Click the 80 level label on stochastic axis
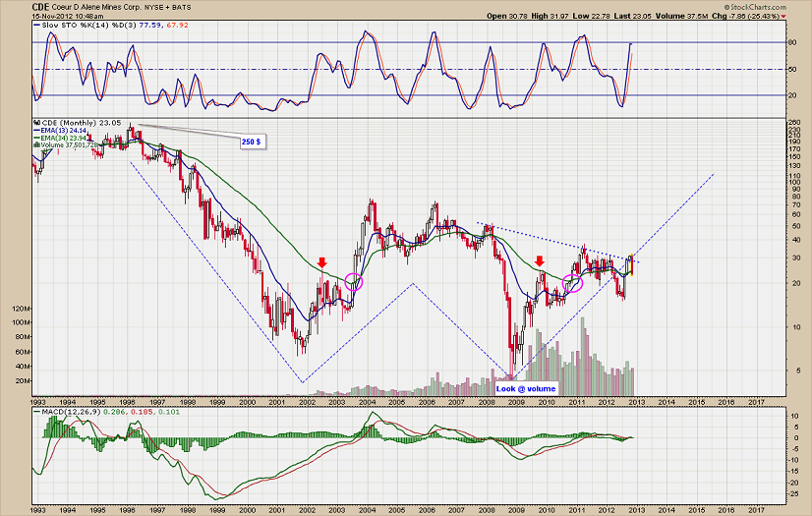 (791, 42)
